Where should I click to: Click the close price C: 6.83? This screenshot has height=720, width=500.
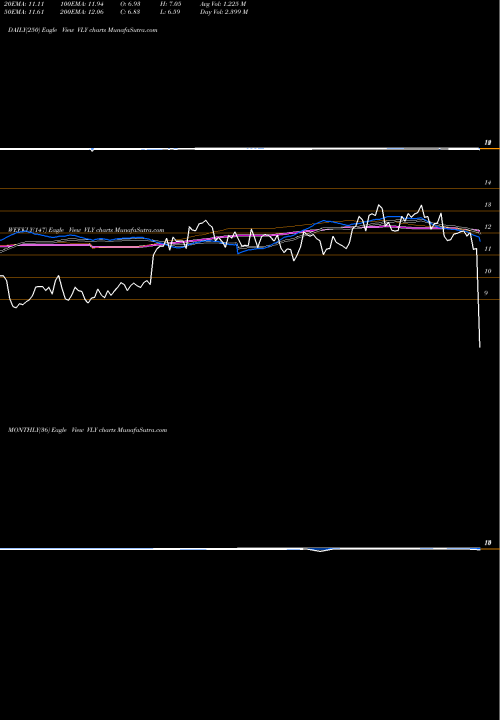tap(130, 12)
